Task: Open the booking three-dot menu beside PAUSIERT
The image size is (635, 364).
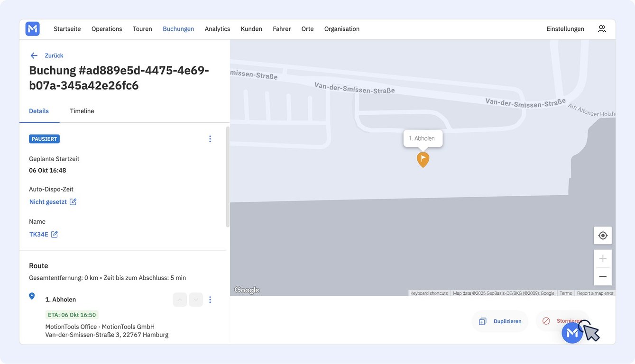Action: 210,139
